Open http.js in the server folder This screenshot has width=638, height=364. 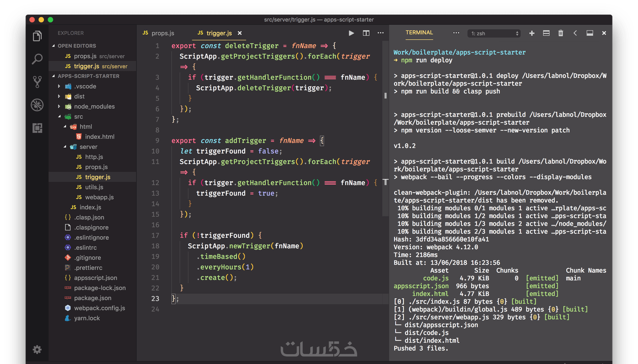point(94,157)
